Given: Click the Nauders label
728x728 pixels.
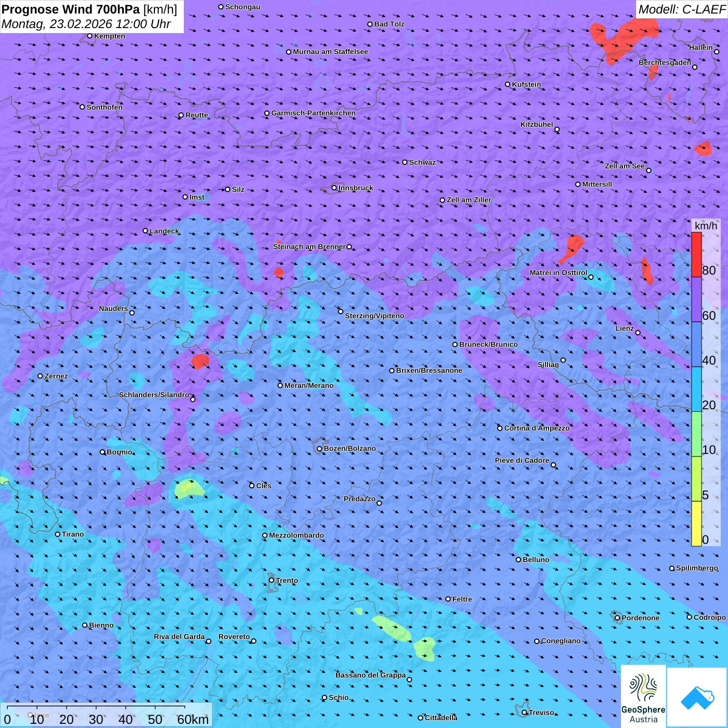Looking at the screenshot, I should (113, 308).
